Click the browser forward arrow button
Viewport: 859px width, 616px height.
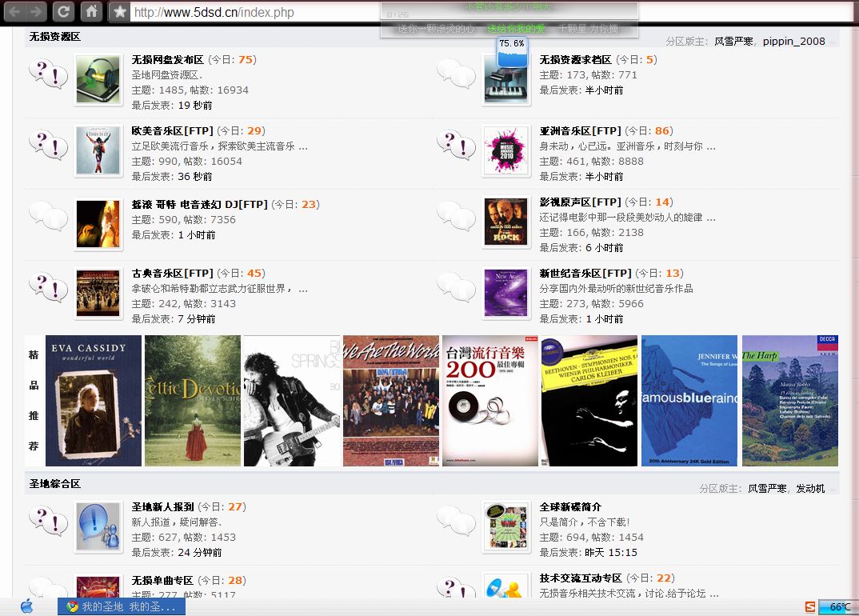(37, 11)
